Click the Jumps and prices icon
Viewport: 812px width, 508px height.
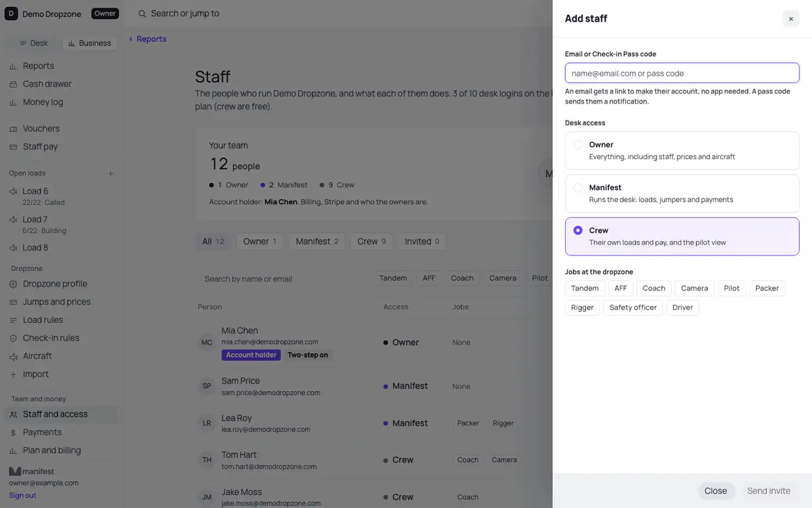[x=14, y=302]
